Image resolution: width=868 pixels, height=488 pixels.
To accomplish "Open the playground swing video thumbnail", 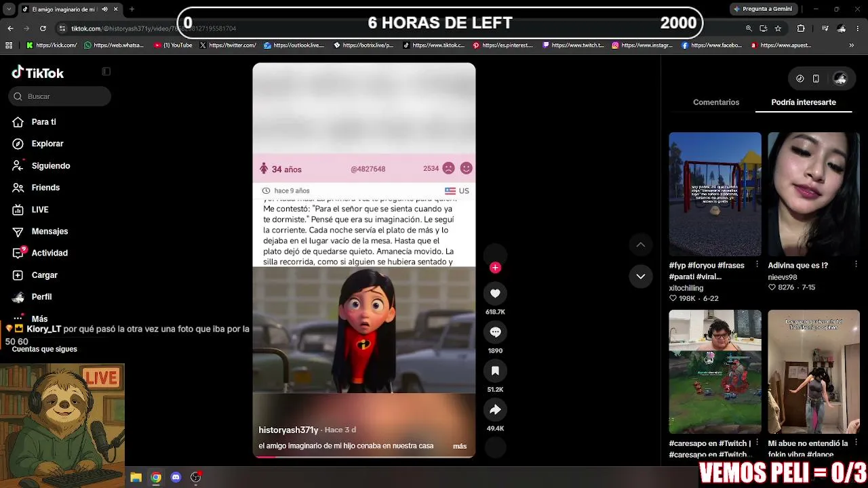I will click(715, 194).
